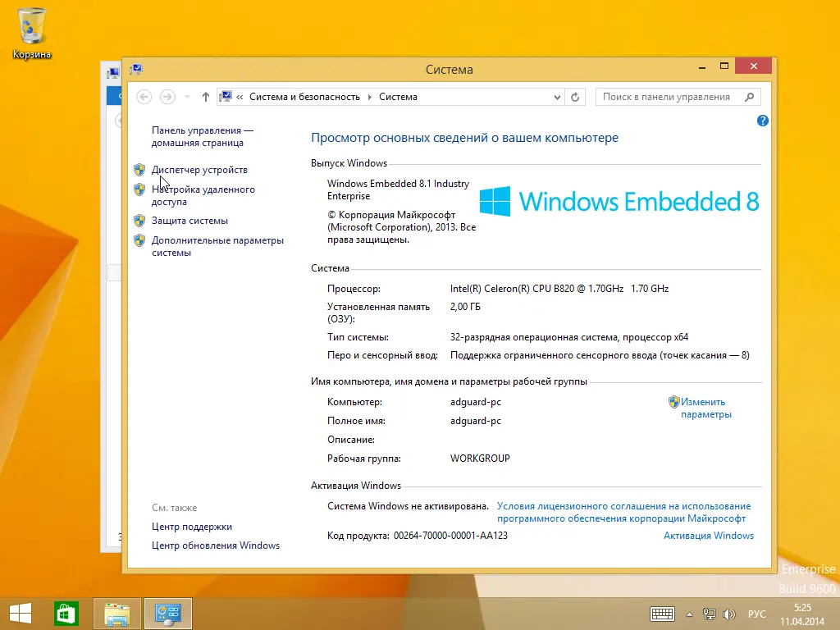Image resolution: width=840 pixels, height=630 pixels.
Task: Open the address bar history dropdown arrow
Action: 557,96
